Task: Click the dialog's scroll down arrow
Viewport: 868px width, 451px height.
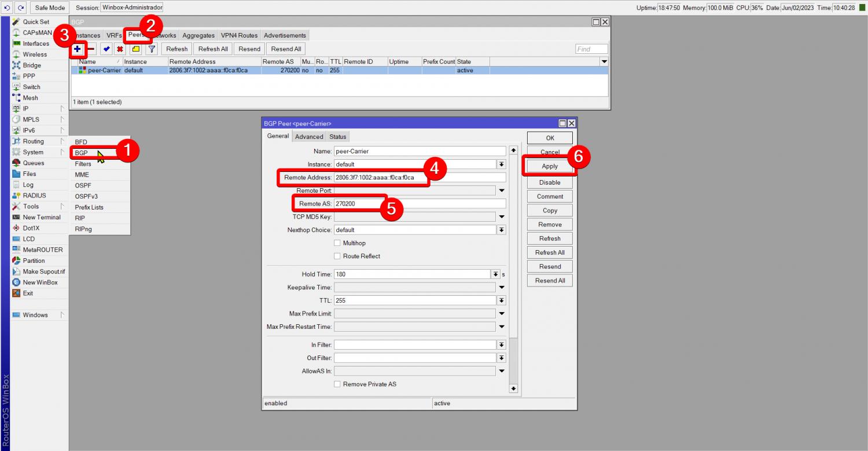Action: [x=513, y=388]
